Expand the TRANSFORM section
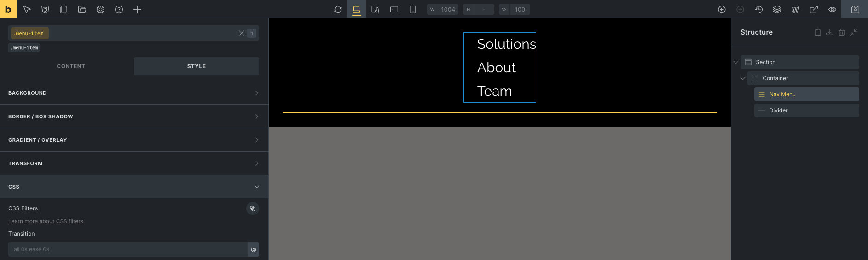 pyautogui.click(x=134, y=163)
